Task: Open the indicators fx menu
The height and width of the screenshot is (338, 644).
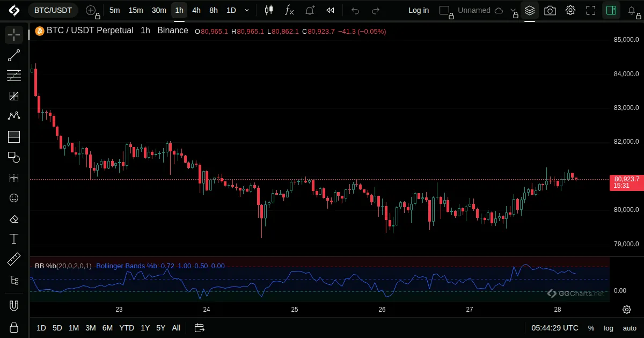Action: tap(289, 10)
